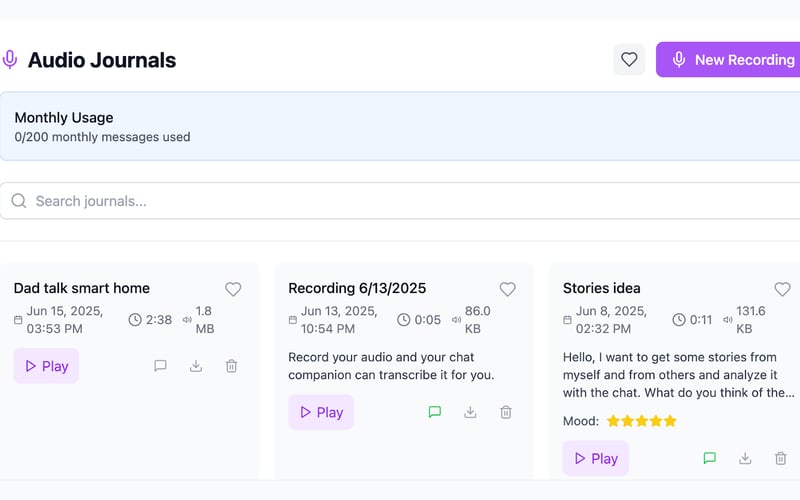Play the Stories idea recording
Image resolution: width=800 pixels, height=500 pixels.
[595, 458]
